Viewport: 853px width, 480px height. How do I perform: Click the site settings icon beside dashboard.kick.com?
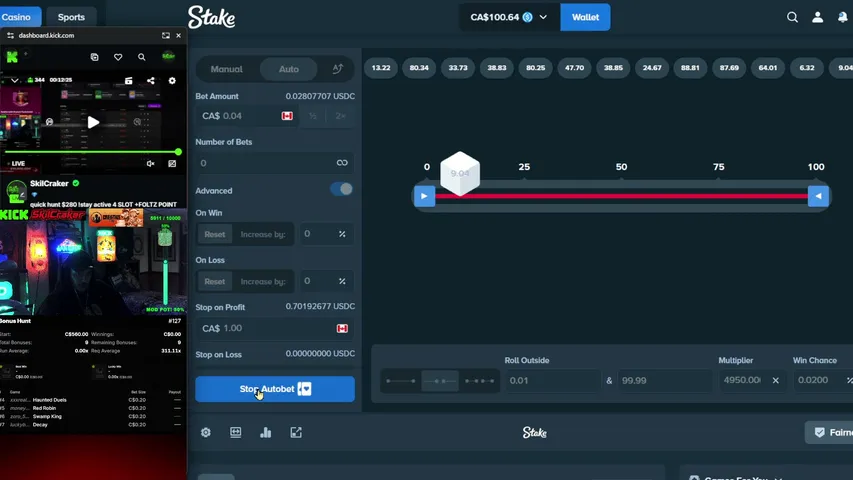coord(10,35)
